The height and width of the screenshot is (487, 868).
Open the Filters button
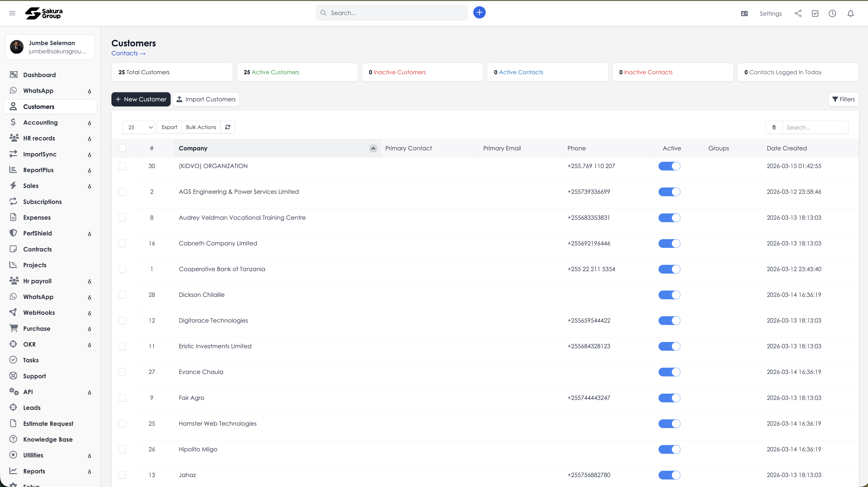pos(843,99)
